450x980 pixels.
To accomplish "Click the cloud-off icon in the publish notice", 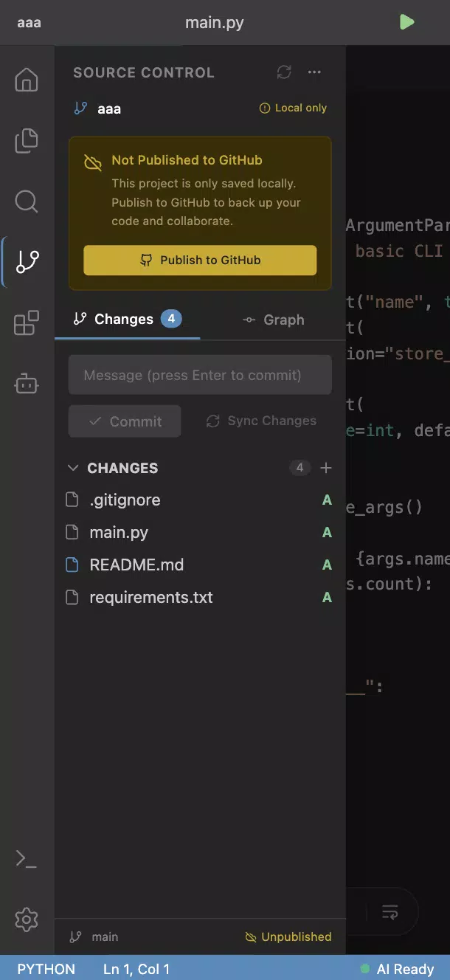I will tap(93, 162).
